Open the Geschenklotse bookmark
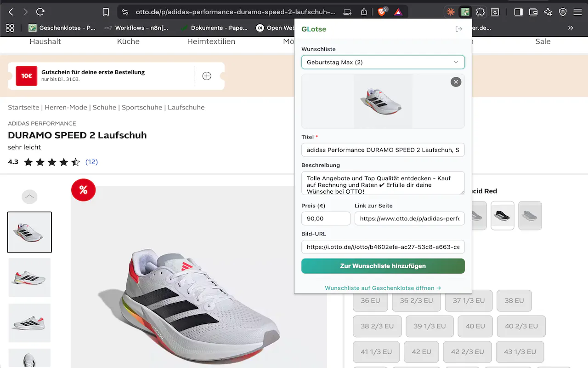This screenshot has width=588, height=368. [62, 28]
